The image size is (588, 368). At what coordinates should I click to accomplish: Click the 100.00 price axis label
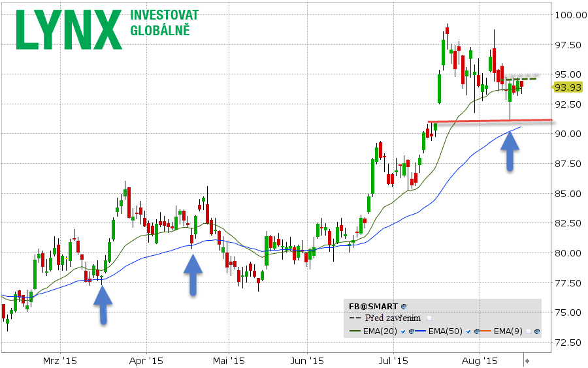[570, 15]
